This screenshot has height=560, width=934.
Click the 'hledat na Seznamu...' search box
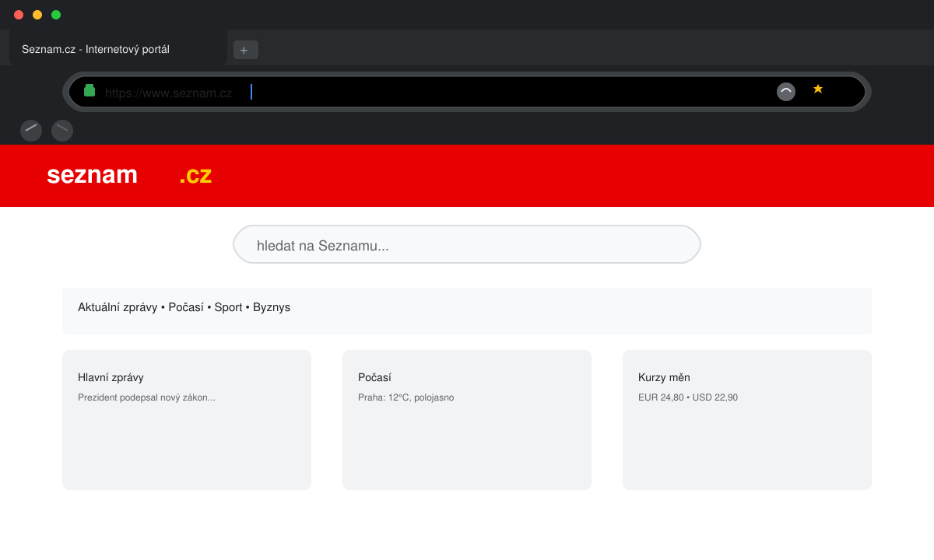467,244
